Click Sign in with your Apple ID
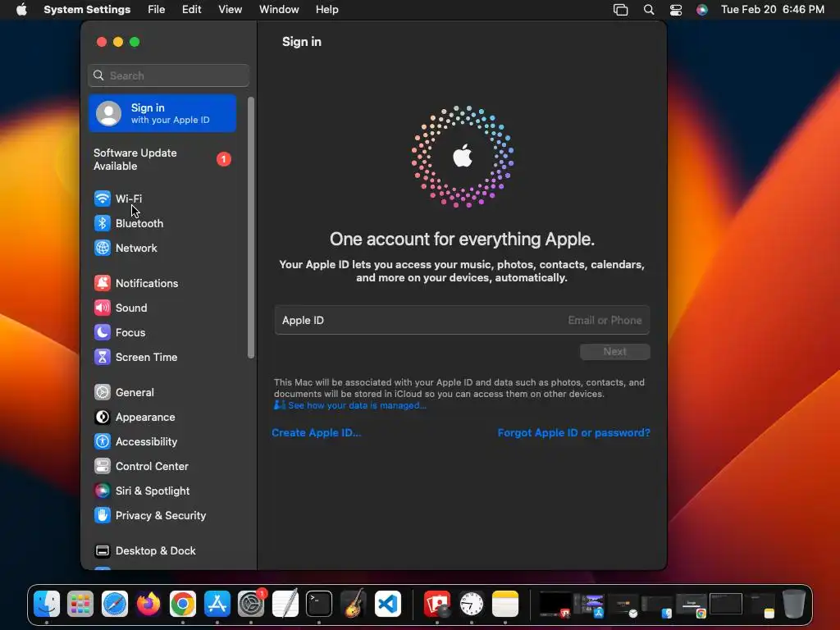The width and height of the screenshot is (840, 630). tap(162, 113)
